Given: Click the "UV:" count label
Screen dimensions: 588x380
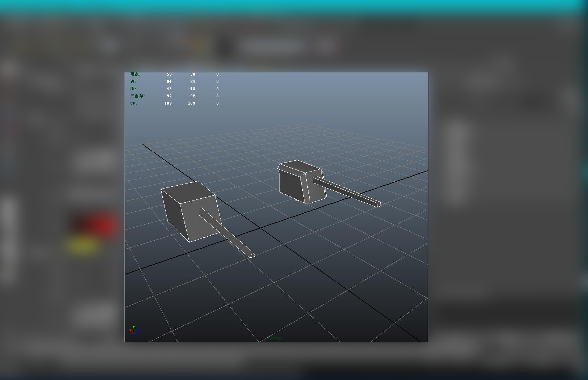Looking at the screenshot, I should point(134,103).
